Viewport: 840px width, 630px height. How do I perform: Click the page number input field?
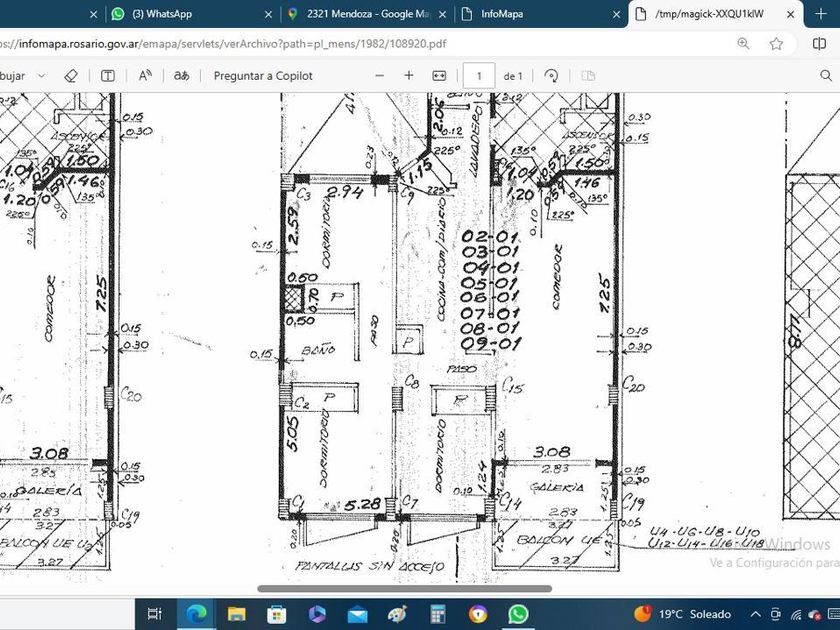tap(479, 76)
